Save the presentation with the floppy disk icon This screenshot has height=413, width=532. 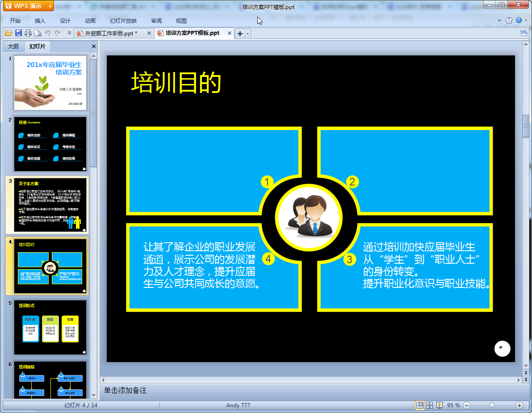(18, 33)
